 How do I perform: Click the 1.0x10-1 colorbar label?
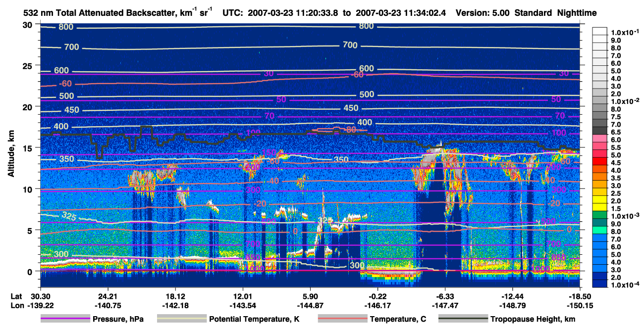coord(625,32)
